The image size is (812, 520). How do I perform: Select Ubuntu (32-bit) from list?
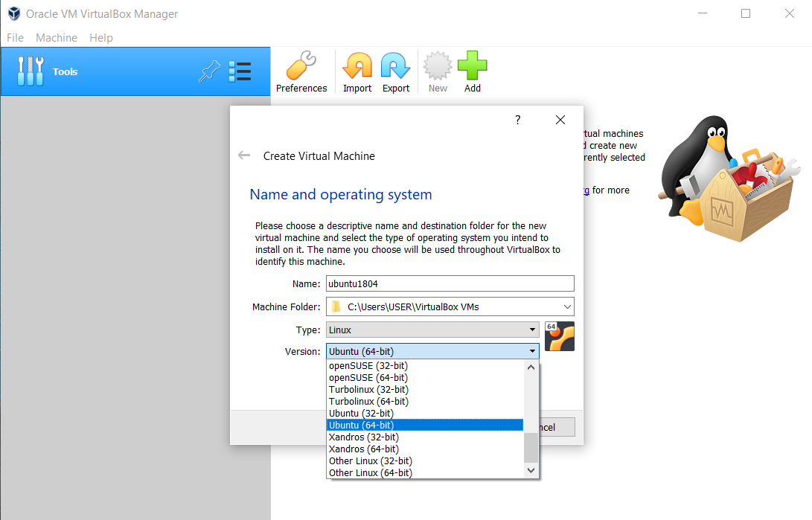[361, 413]
